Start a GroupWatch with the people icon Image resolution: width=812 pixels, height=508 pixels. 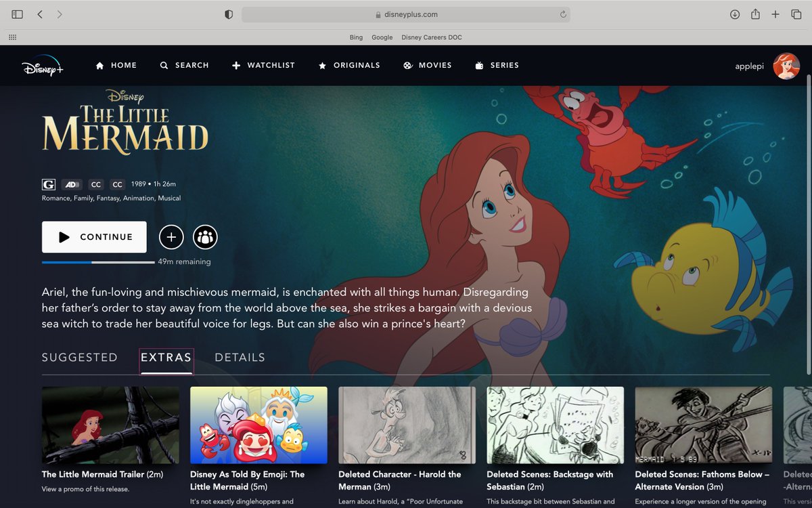click(205, 237)
